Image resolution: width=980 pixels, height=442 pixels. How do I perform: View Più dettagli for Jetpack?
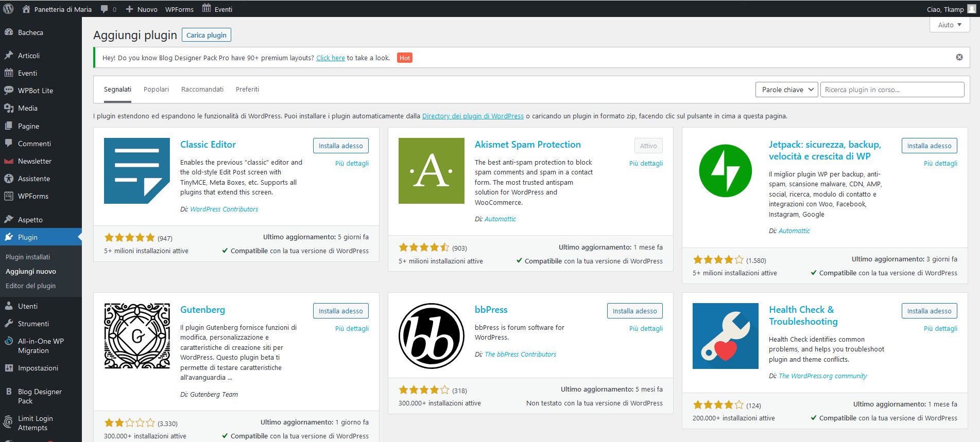940,163
